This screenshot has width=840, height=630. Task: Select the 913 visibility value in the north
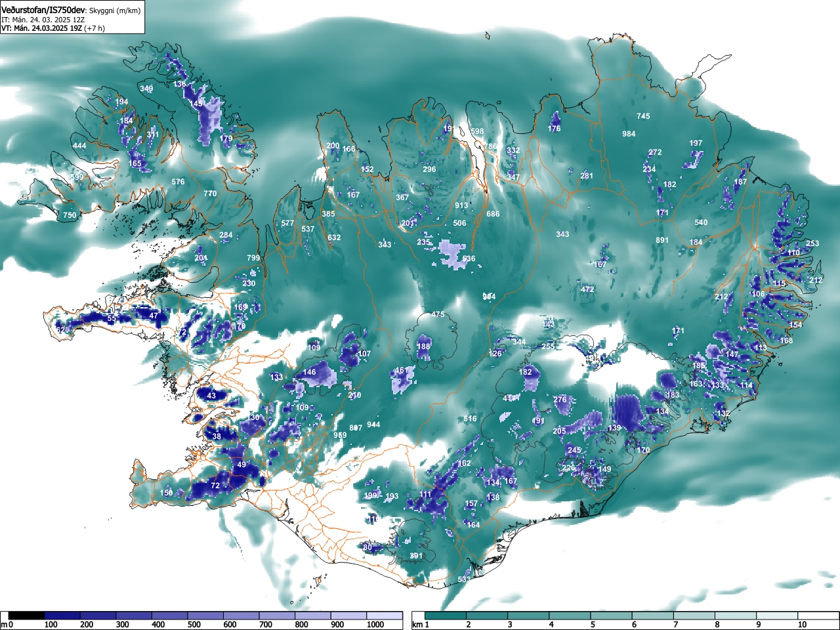click(461, 205)
